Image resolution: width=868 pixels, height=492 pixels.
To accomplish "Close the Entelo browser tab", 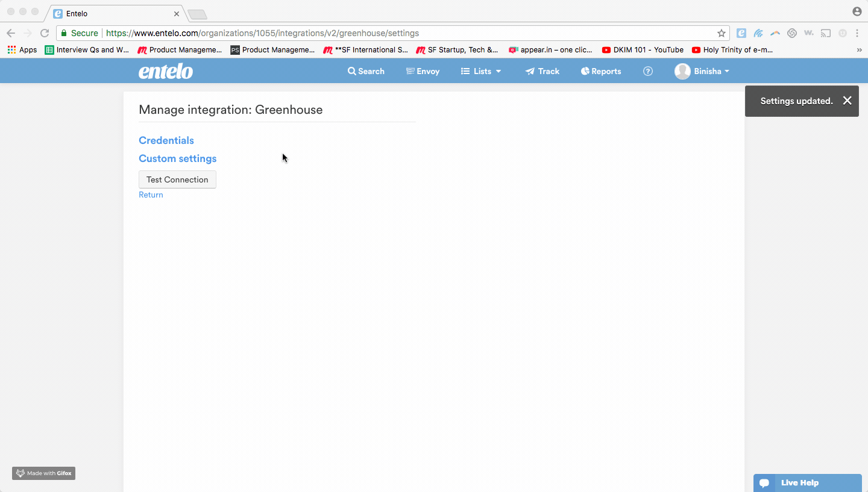I will [177, 13].
